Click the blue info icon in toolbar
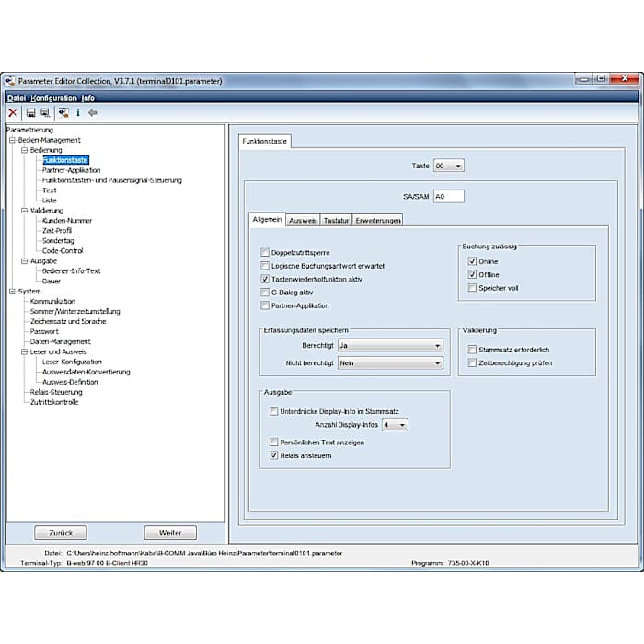The width and height of the screenshot is (644, 644). tap(78, 112)
